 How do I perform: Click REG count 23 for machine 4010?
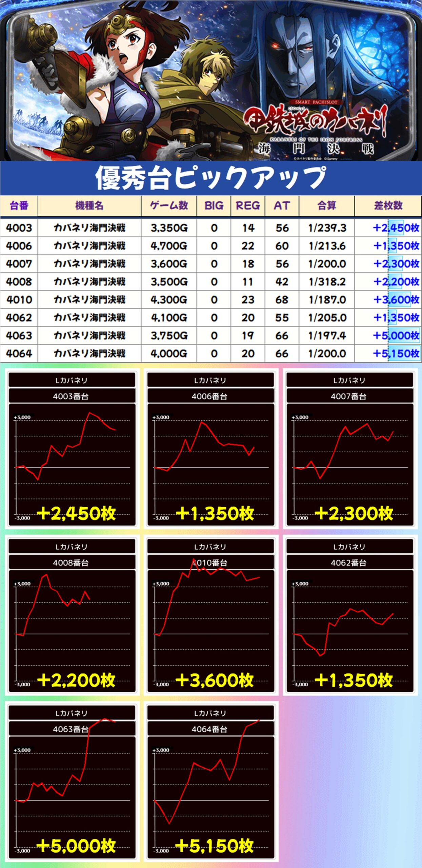click(248, 300)
